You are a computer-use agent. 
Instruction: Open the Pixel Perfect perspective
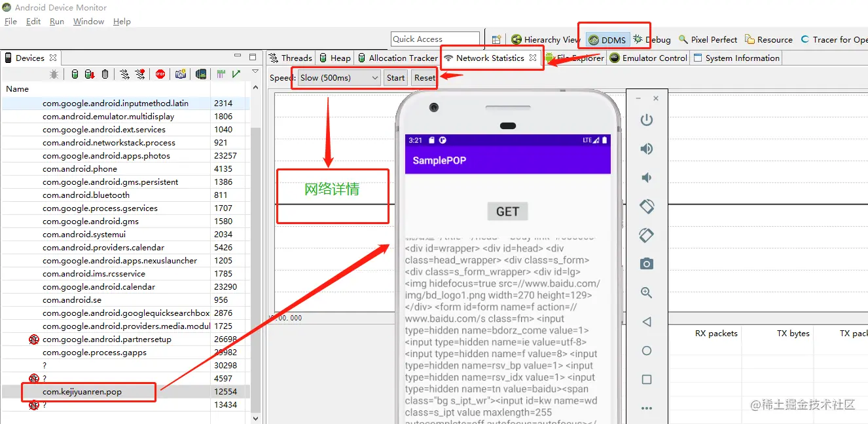[708, 40]
